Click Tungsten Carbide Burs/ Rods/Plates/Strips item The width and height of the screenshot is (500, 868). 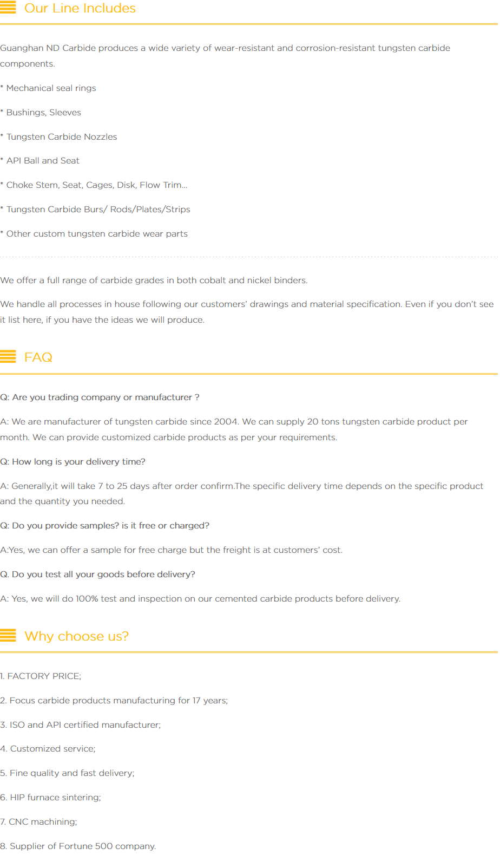pyautogui.click(x=98, y=210)
